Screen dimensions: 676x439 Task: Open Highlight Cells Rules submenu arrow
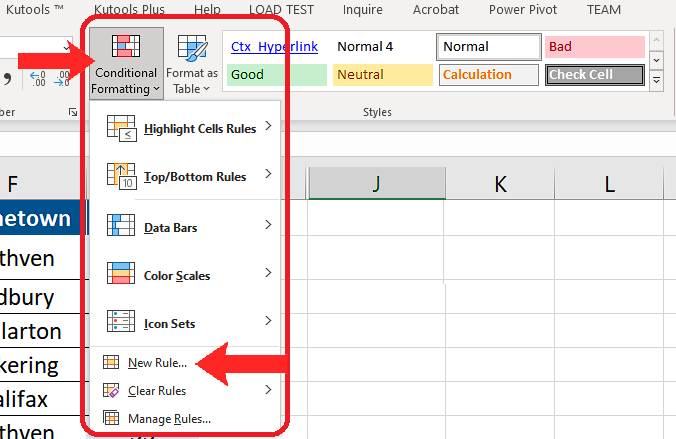pyautogui.click(x=268, y=125)
